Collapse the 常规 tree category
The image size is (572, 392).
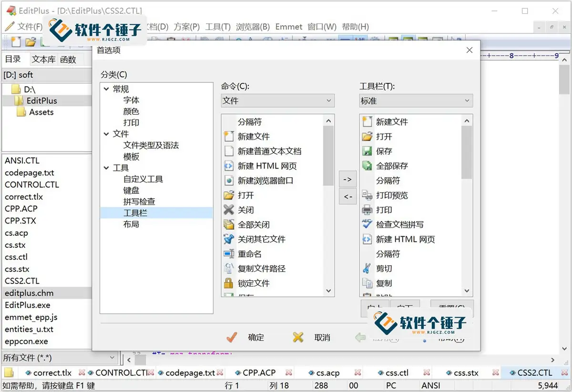pyautogui.click(x=106, y=89)
